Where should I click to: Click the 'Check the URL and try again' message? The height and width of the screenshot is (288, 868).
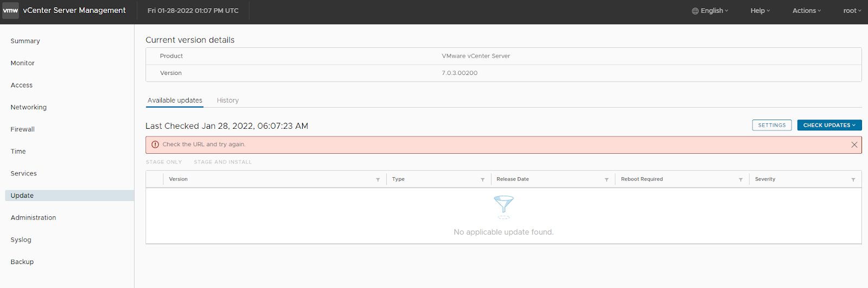pyautogui.click(x=204, y=145)
